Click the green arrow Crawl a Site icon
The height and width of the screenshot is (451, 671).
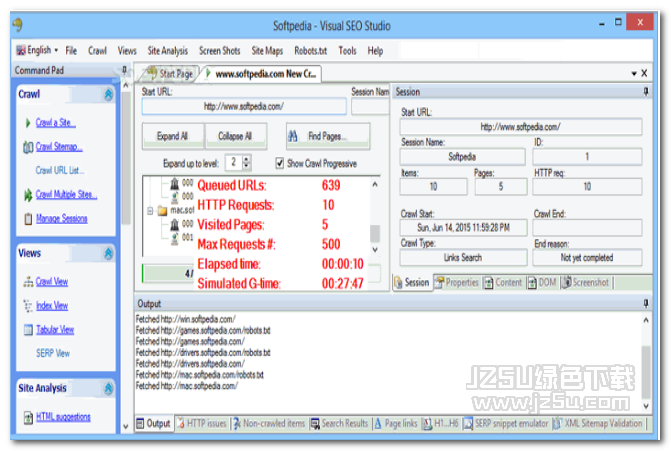coord(28,123)
